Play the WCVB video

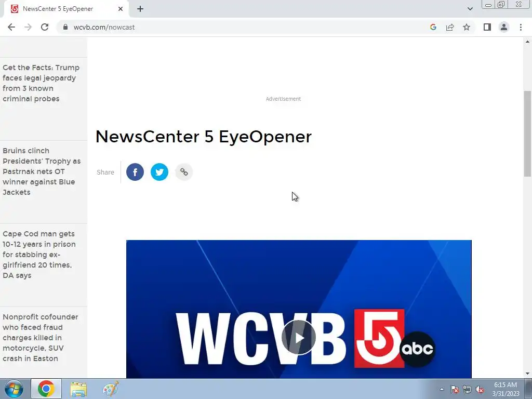pyautogui.click(x=299, y=338)
